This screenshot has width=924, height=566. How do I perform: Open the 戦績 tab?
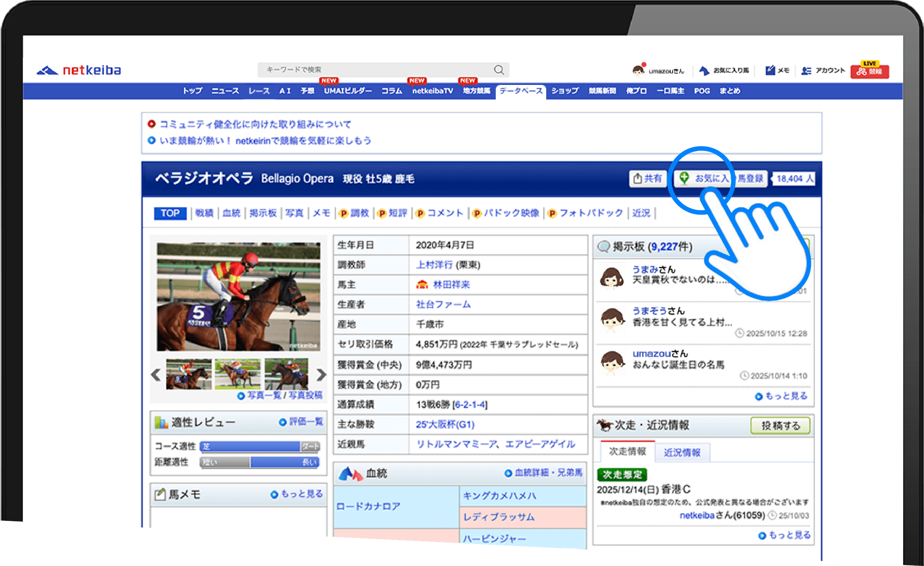pos(204,213)
